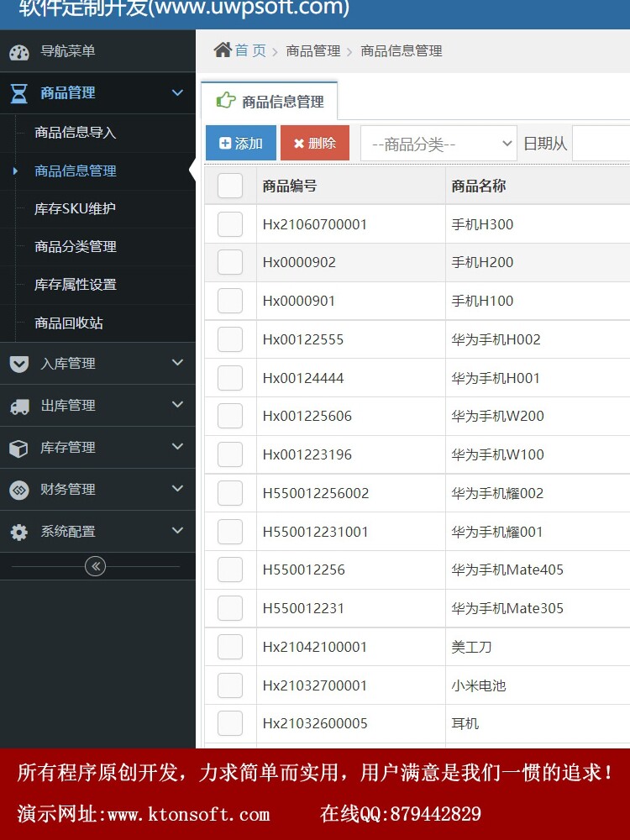Screen dimensions: 630x840
Task: Click the home icon in breadcrumb
Action: 223,50
